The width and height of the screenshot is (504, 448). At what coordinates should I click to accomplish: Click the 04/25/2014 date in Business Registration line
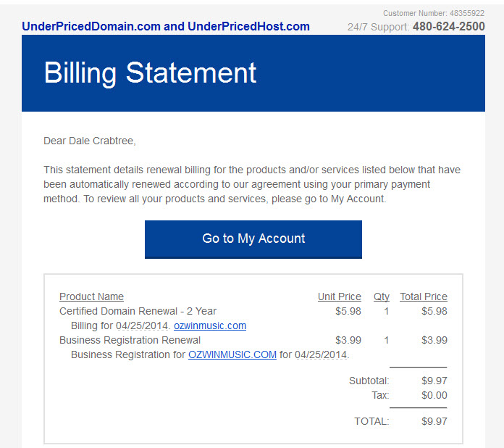pos(321,354)
